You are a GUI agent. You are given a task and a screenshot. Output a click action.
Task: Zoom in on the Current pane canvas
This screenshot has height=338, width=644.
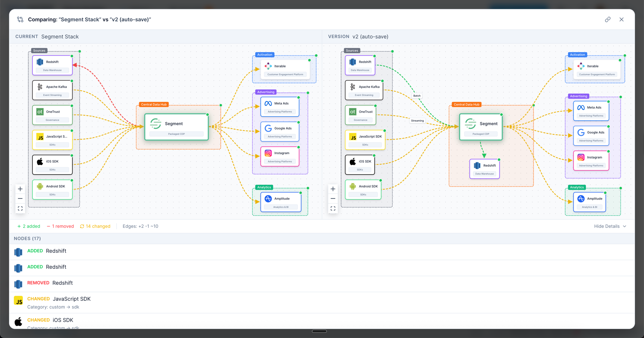20,189
